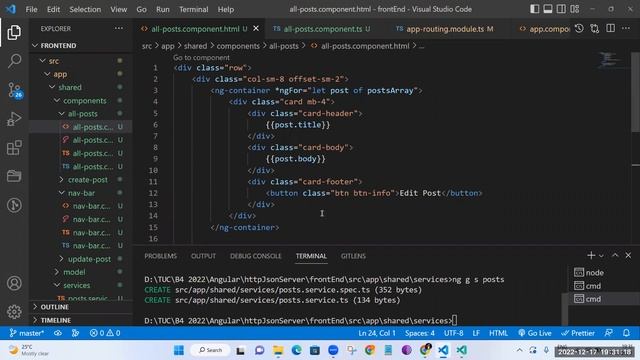The image size is (640, 360).
Task: Click Go to component code lens link
Action: click(201, 58)
